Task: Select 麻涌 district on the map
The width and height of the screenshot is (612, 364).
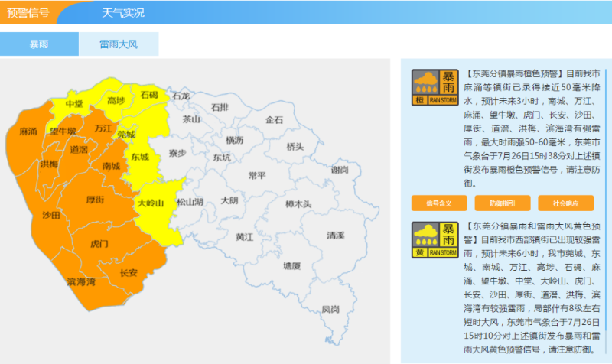Action: pos(28,132)
